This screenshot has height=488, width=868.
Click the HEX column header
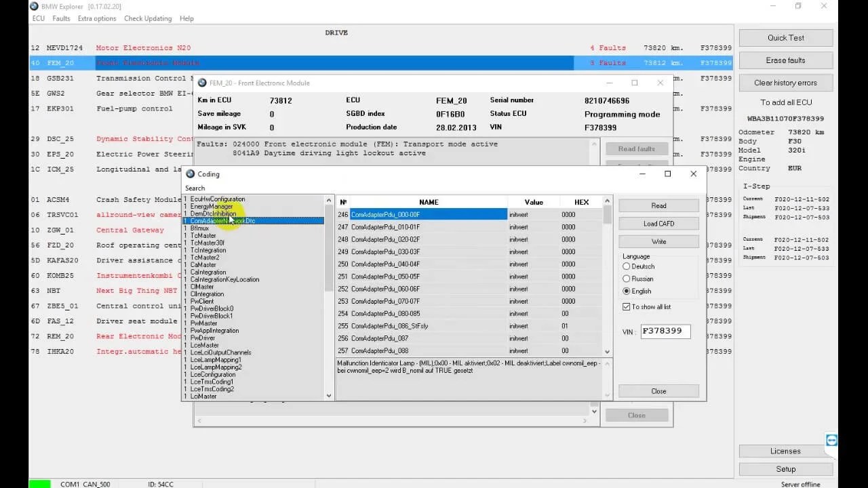coord(581,202)
